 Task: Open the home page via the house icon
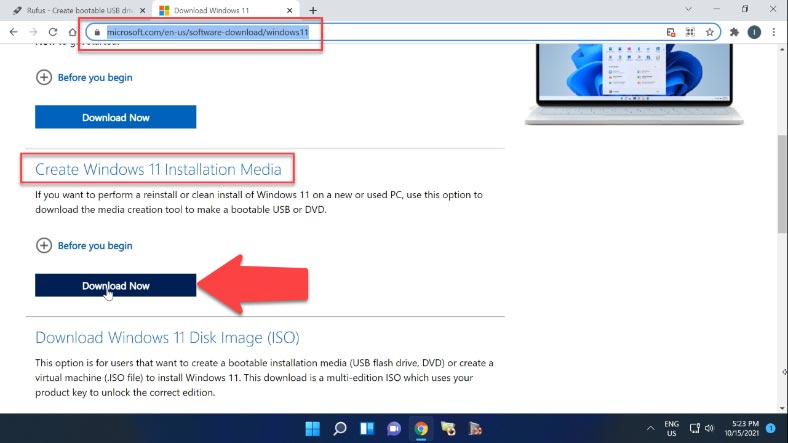click(72, 32)
